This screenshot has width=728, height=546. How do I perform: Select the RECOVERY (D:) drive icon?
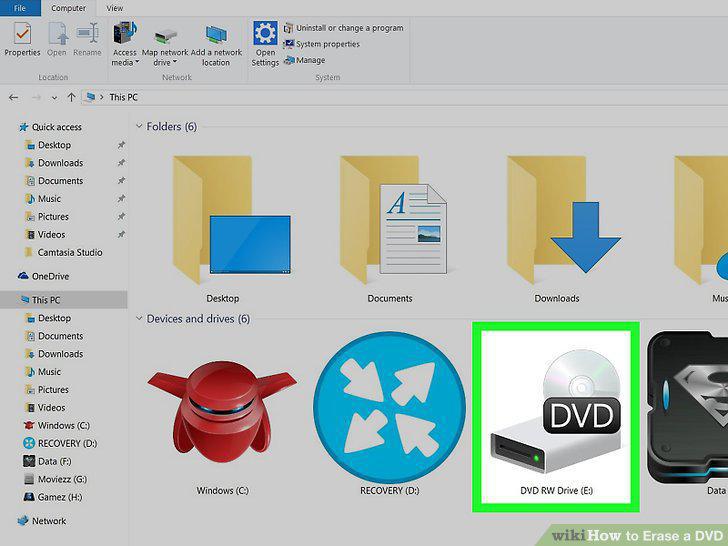tap(389, 408)
